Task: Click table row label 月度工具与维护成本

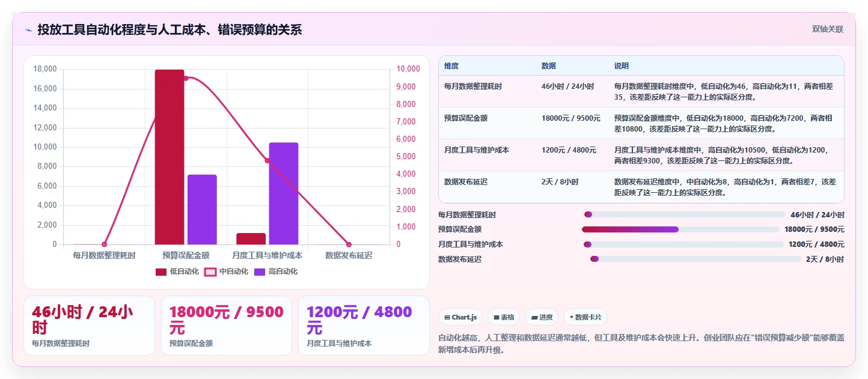Action: (477, 150)
